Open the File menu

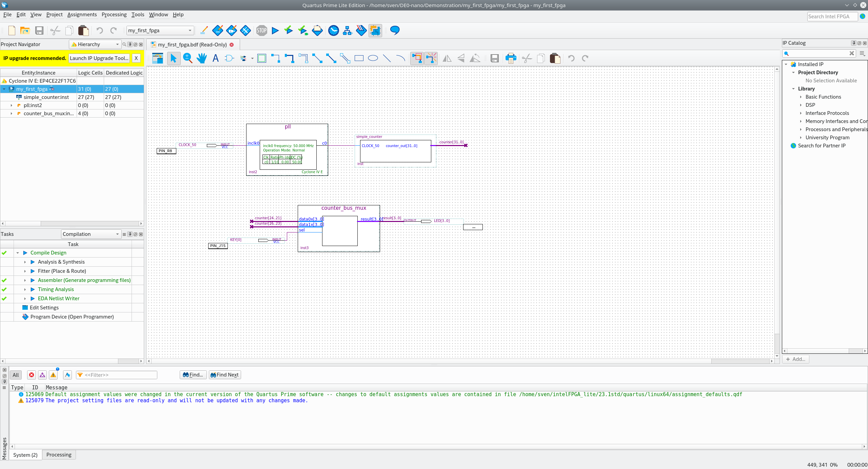[7, 15]
